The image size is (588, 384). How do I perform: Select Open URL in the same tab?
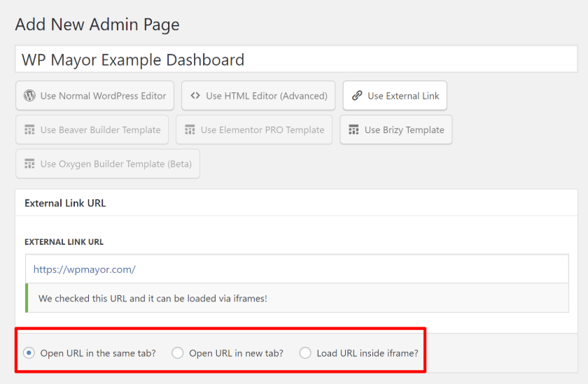point(29,353)
